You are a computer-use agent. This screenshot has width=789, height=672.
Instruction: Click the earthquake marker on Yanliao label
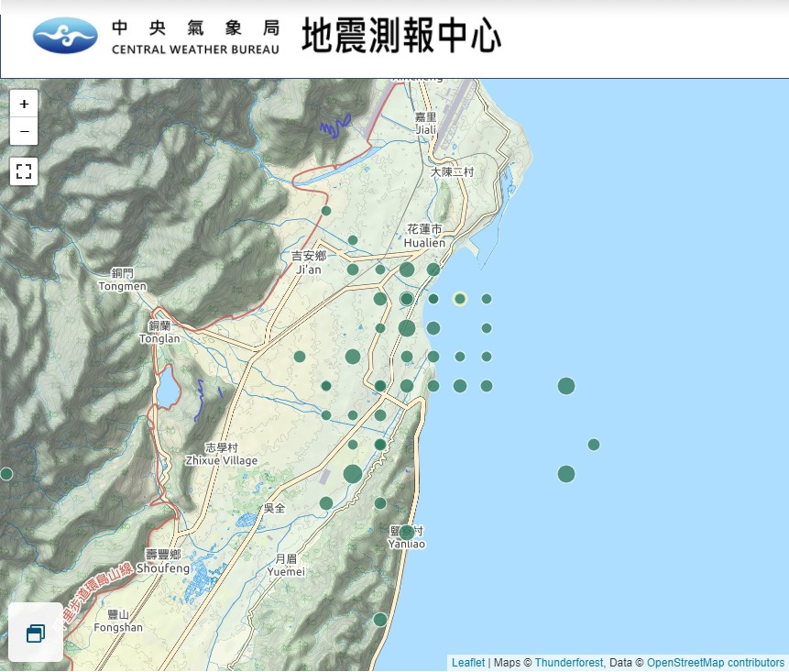pos(407,532)
